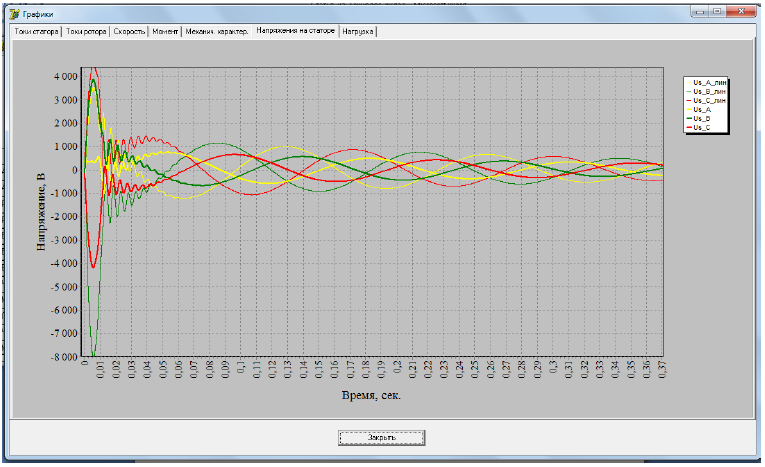Select Us_A in the chart legend

702,110
